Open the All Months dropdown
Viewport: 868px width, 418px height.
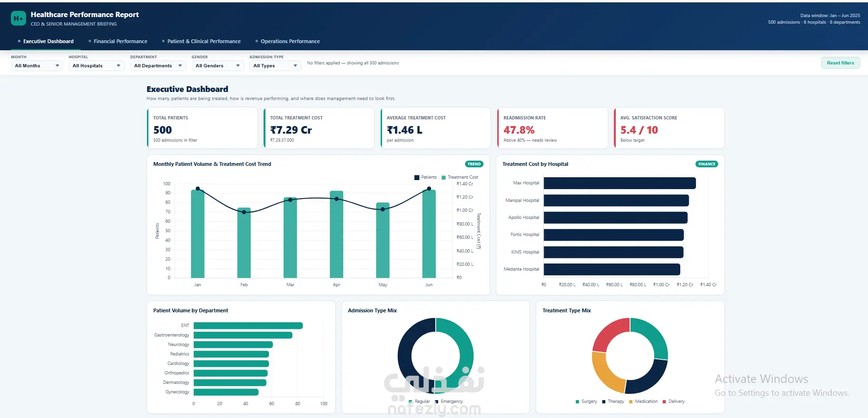point(37,66)
